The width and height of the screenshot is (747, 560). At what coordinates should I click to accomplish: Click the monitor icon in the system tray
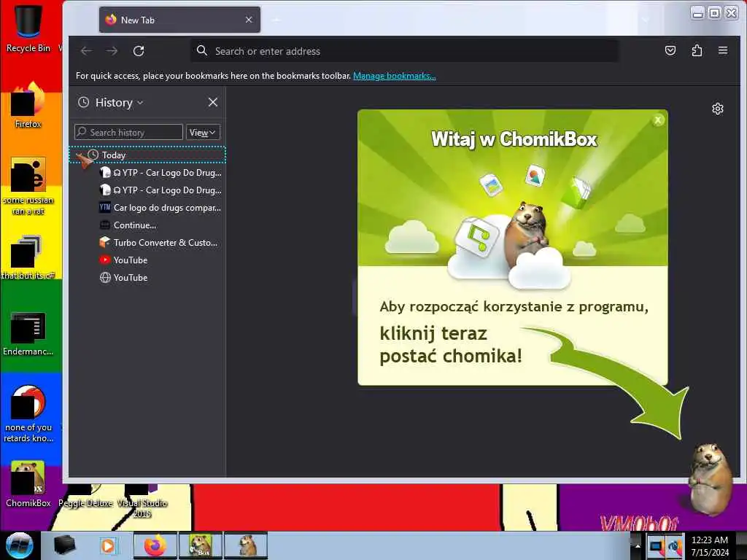coord(657,546)
